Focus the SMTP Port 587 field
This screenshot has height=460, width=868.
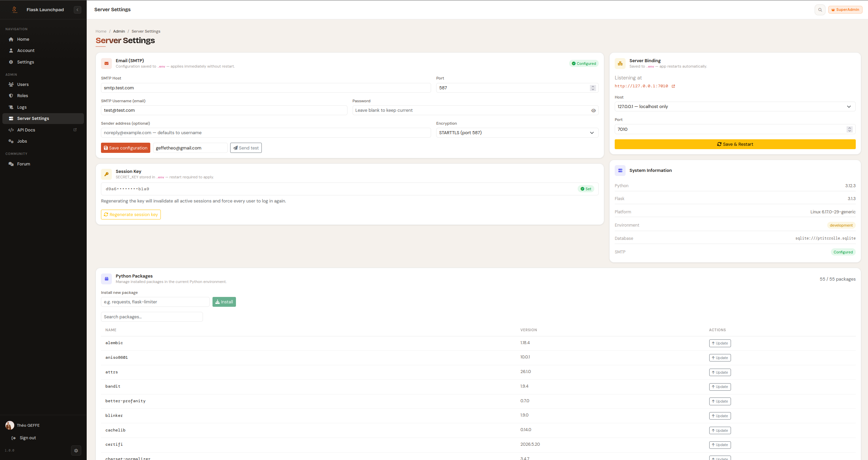pos(517,88)
